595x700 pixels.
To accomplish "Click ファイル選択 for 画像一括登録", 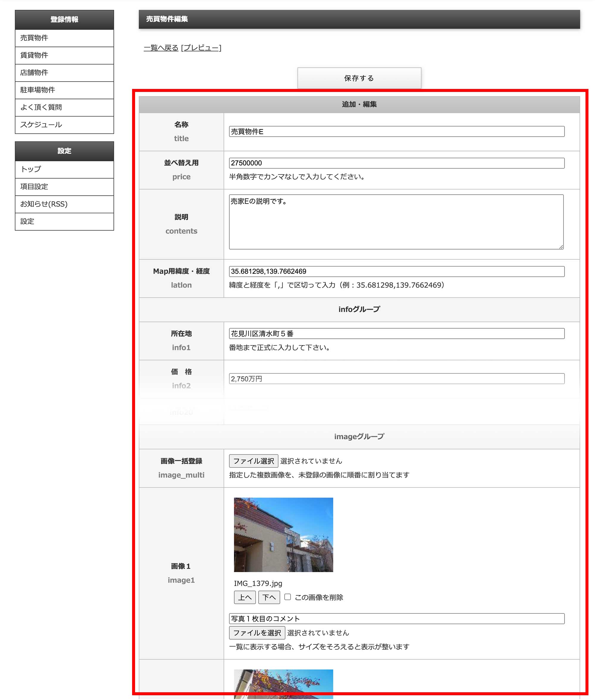I will (254, 461).
